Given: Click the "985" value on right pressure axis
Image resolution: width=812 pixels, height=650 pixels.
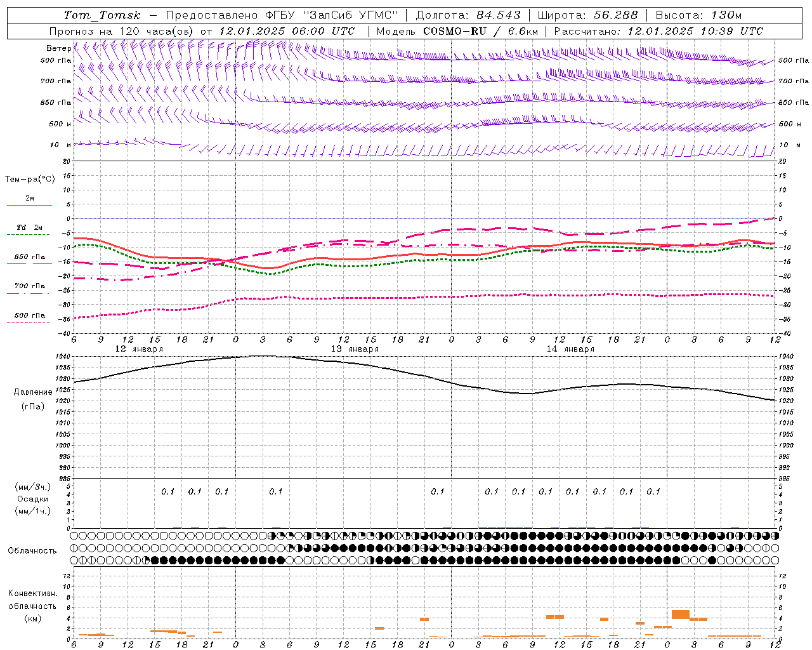Looking at the screenshot, I should 785,479.
